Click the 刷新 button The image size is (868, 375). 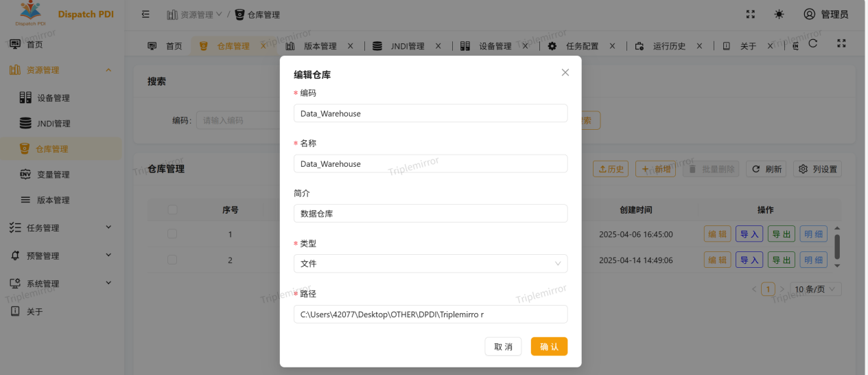[x=766, y=169]
